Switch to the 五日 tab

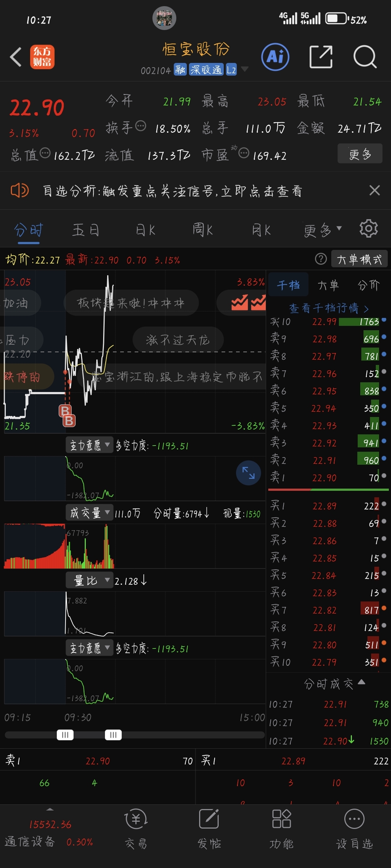coord(86,230)
